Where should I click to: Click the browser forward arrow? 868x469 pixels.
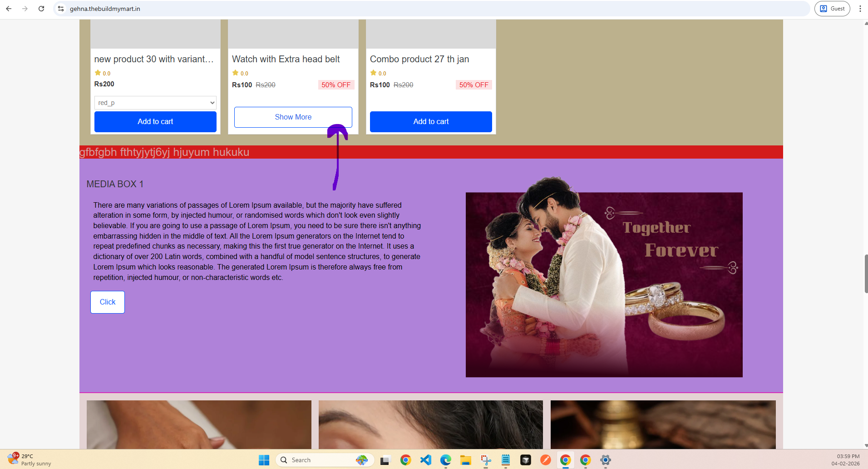(x=25, y=9)
